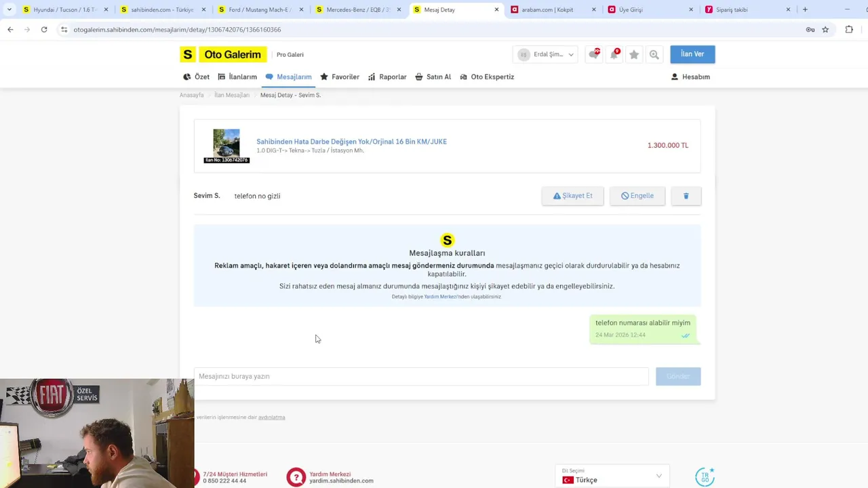Reload the page with the refresh icon
The width and height of the screenshot is (868, 488).
click(44, 29)
